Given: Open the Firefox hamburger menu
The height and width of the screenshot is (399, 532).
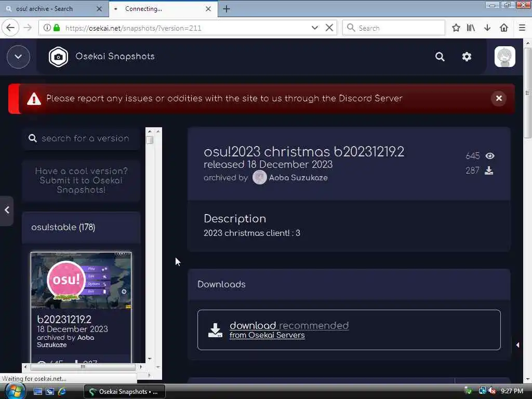Looking at the screenshot, I should 522,28.
